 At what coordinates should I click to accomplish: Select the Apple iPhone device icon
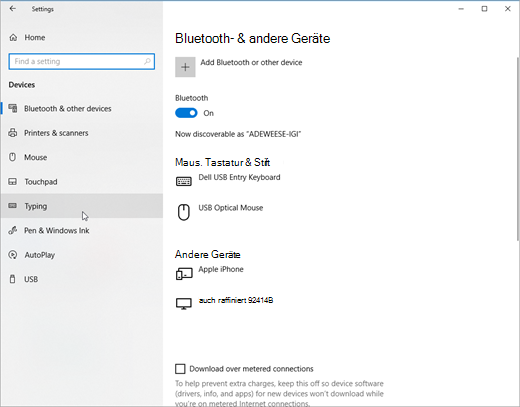tap(184, 274)
